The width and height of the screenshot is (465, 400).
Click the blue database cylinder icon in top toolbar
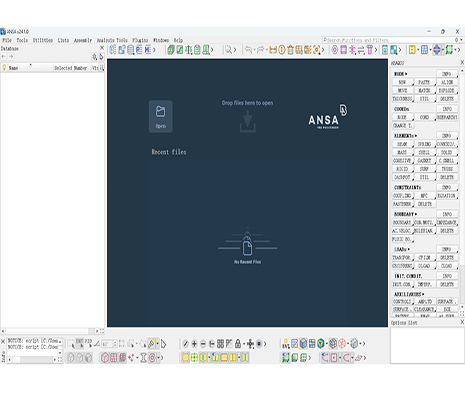click(130, 50)
